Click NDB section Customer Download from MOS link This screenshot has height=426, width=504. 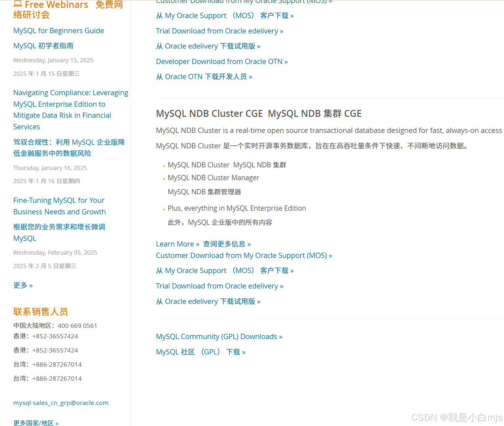pos(244,255)
